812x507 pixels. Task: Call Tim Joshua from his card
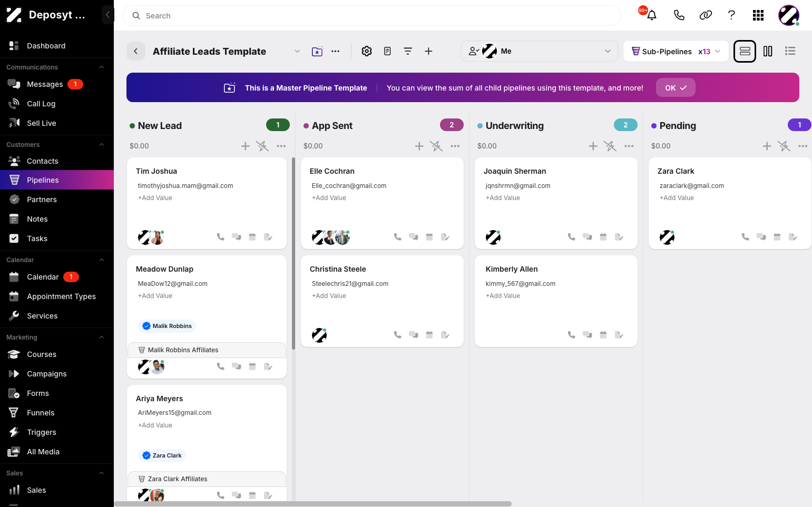click(221, 237)
